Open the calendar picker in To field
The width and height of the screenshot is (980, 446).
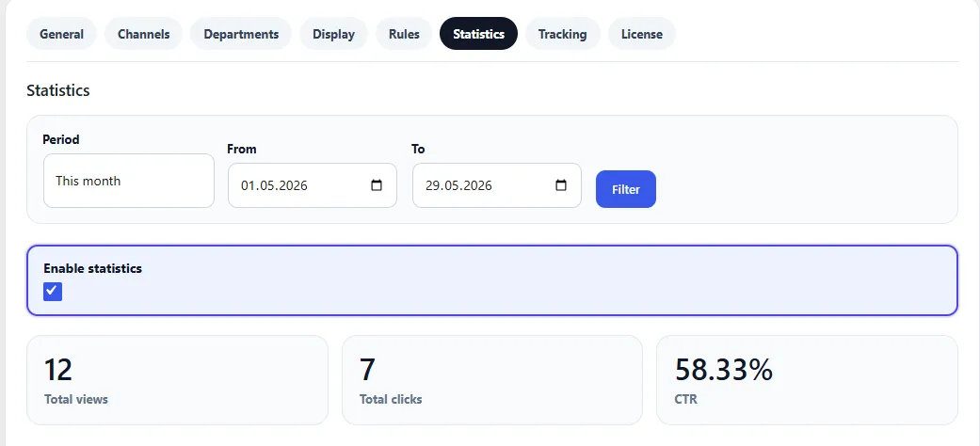(561, 185)
